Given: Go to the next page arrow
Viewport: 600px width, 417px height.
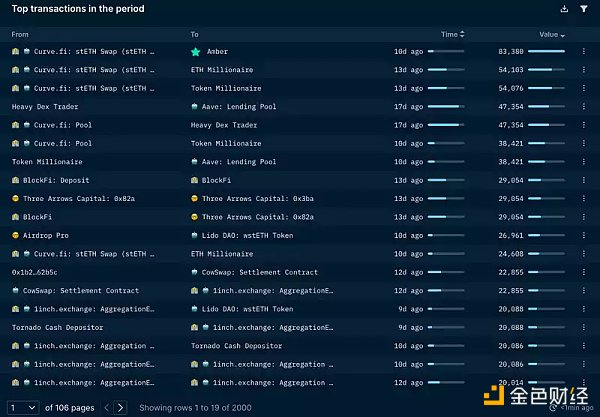Looking at the screenshot, I should click(x=121, y=407).
